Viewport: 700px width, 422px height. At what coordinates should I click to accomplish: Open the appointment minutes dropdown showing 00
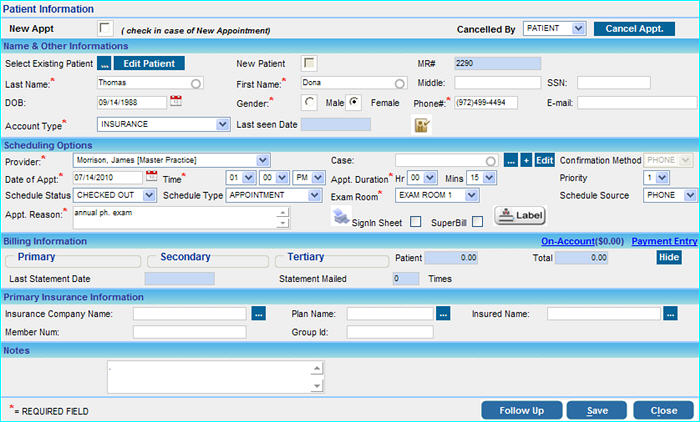[x=275, y=178]
